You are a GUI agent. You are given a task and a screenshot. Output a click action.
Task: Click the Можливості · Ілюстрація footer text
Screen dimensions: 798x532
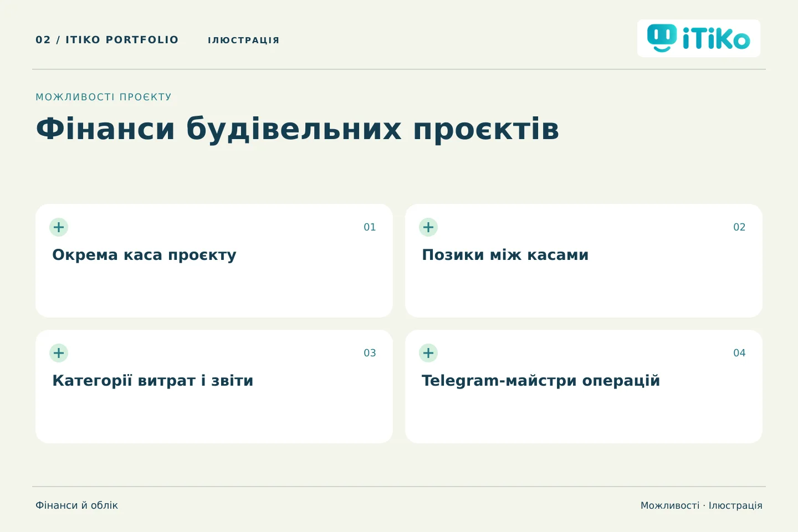(x=701, y=505)
